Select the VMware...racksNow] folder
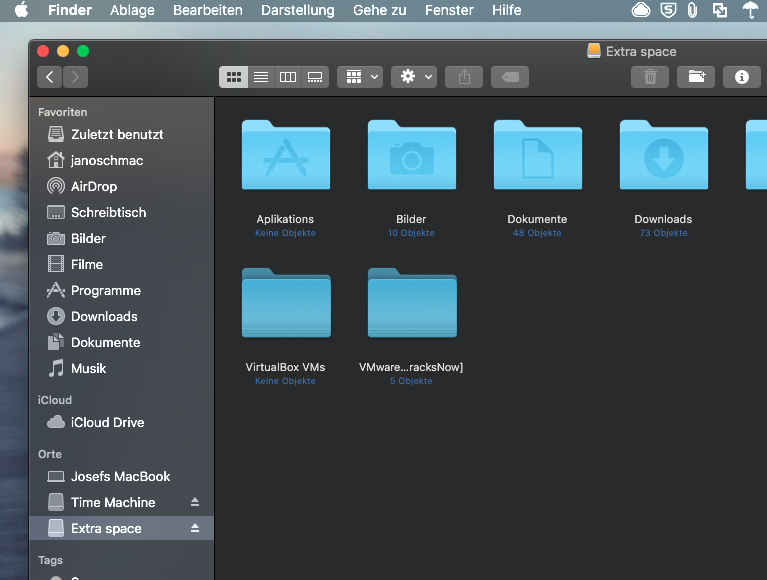 pos(412,303)
